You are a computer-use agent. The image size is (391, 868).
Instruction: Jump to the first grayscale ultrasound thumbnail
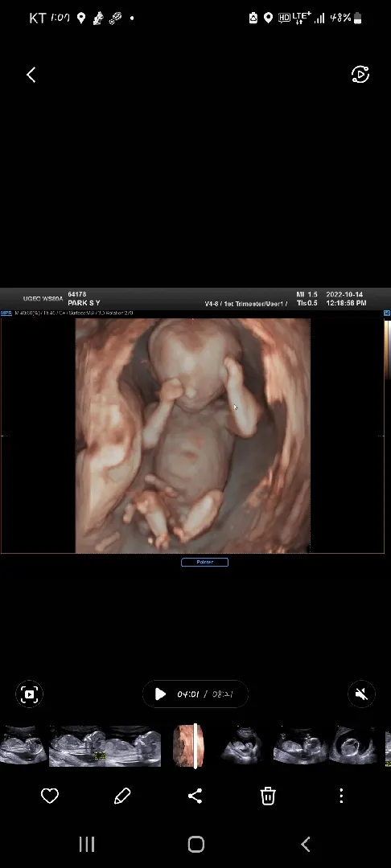pyautogui.click(x=23, y=746)
